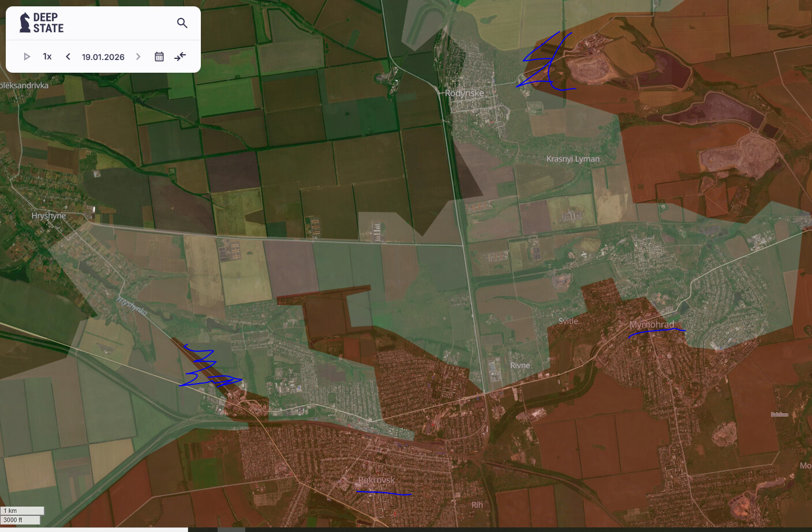Viewport: 812px width, 532px height.
Task: Select the Pokrovsk city label
Action: [x=376, y=480]
